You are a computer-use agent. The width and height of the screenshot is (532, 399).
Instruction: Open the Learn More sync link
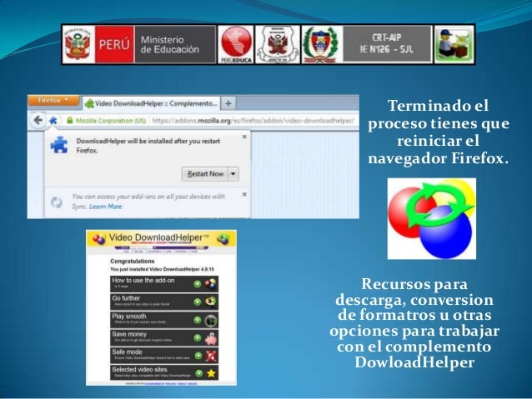pos(106,207)
